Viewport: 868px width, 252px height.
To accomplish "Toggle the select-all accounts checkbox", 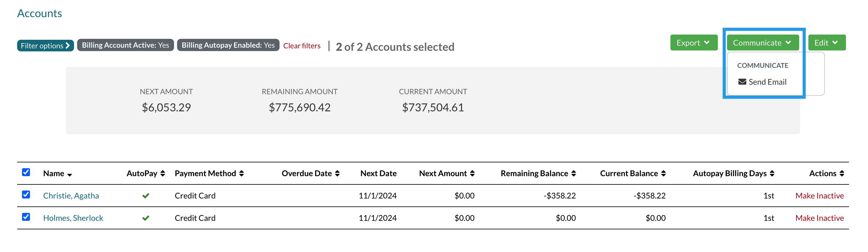I will (x=26, y=172).
